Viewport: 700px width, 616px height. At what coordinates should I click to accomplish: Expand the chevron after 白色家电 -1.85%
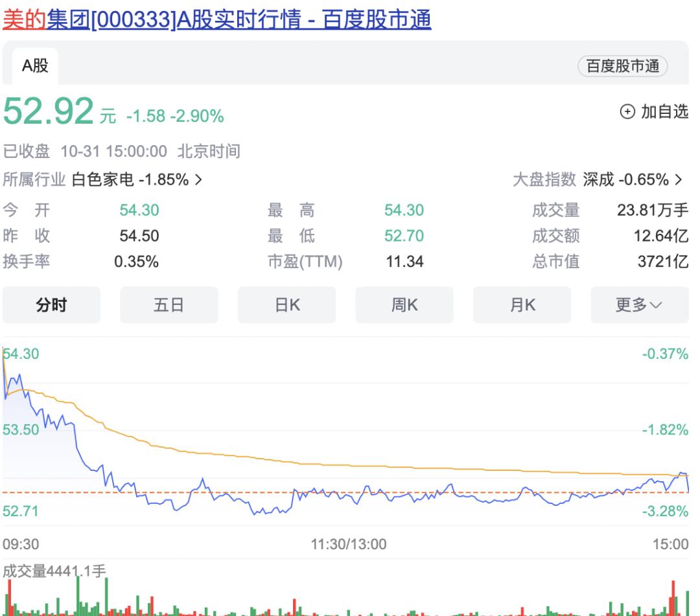coord(199,180)
